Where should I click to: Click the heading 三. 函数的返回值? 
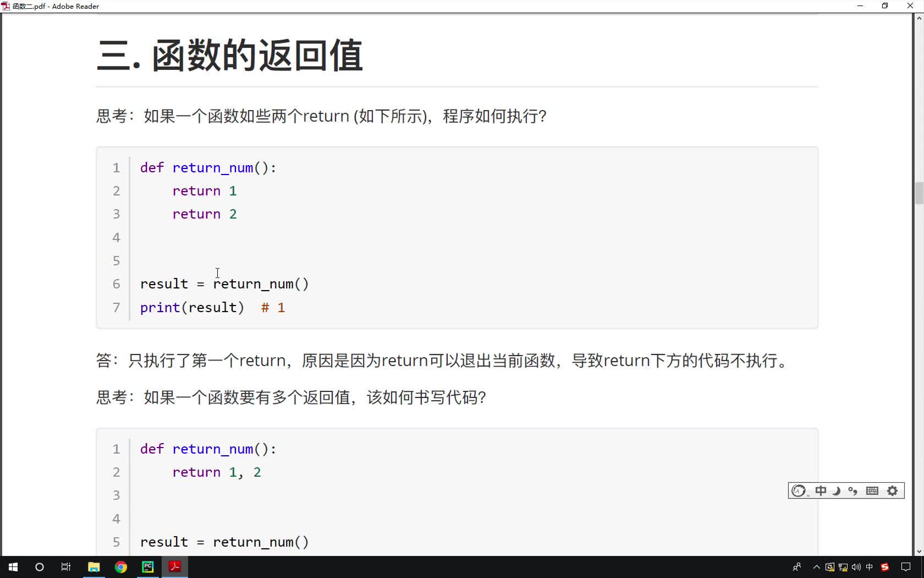coord(230,56)
